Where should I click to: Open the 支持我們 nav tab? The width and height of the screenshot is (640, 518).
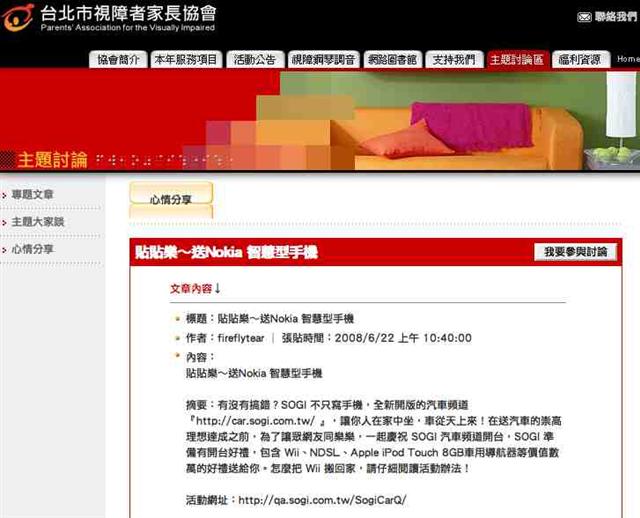(x=454, y=60)
